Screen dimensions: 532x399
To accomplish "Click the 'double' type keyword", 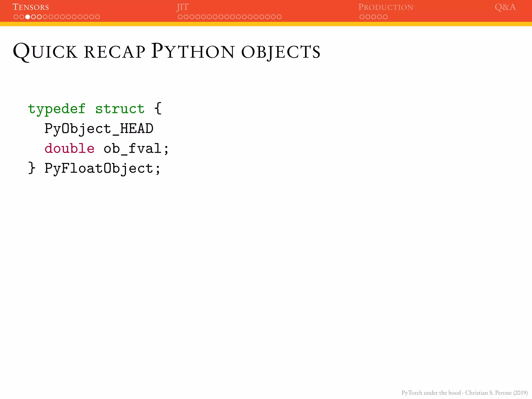I will point(69,149).
